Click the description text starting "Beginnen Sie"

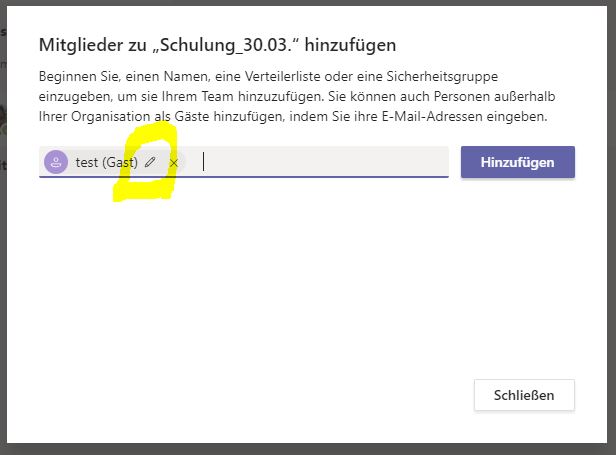pyautogui.click(x=297, y=96)
